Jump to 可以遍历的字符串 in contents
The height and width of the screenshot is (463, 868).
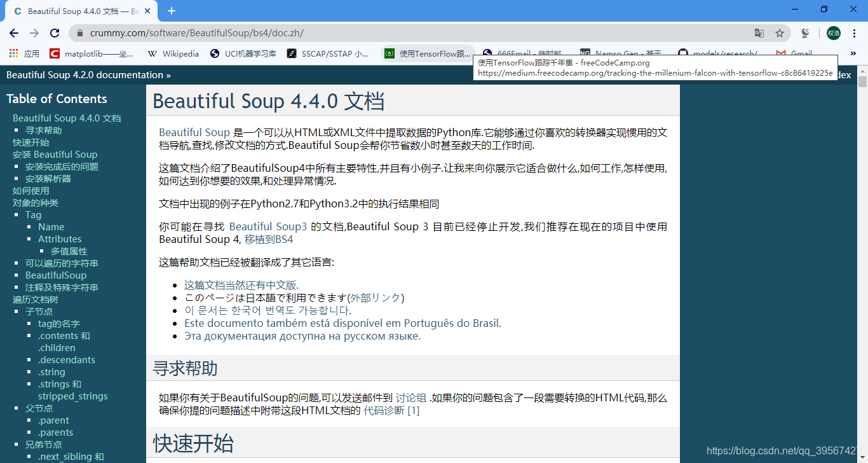pos(62,263)
